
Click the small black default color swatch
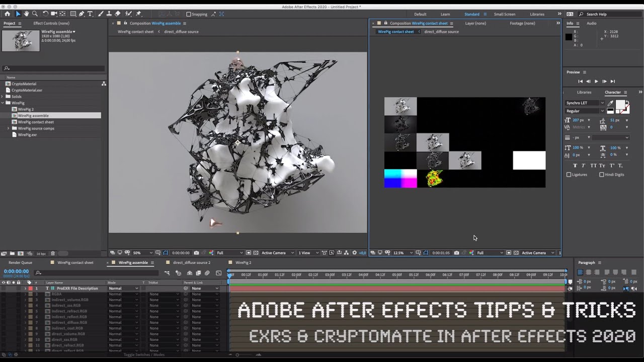pyautogui.click(x=610, y=111)
